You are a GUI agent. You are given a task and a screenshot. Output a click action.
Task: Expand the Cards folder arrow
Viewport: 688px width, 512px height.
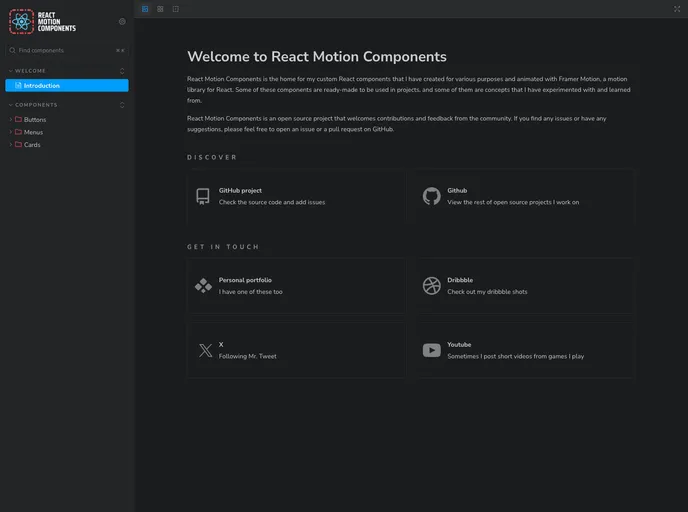pos(11,144)
